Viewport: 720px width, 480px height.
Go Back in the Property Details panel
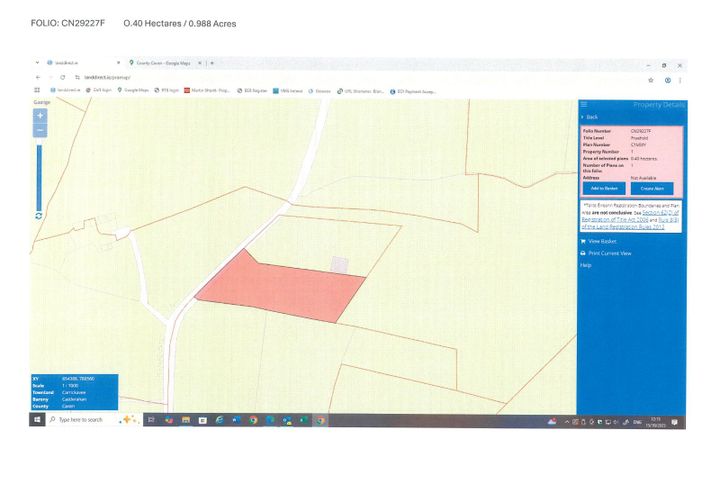(590, 117)
